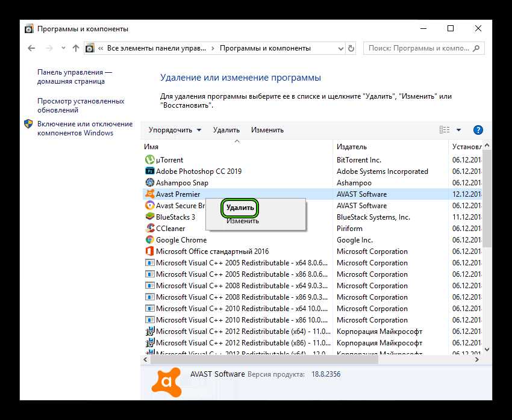Click publisher Piriform cell
Viewport: 512px width, 420px height.
(x=349, y=228)
